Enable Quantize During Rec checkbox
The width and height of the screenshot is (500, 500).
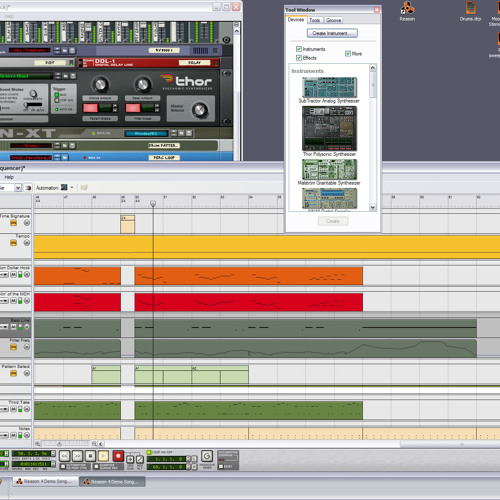coord(96,466)
